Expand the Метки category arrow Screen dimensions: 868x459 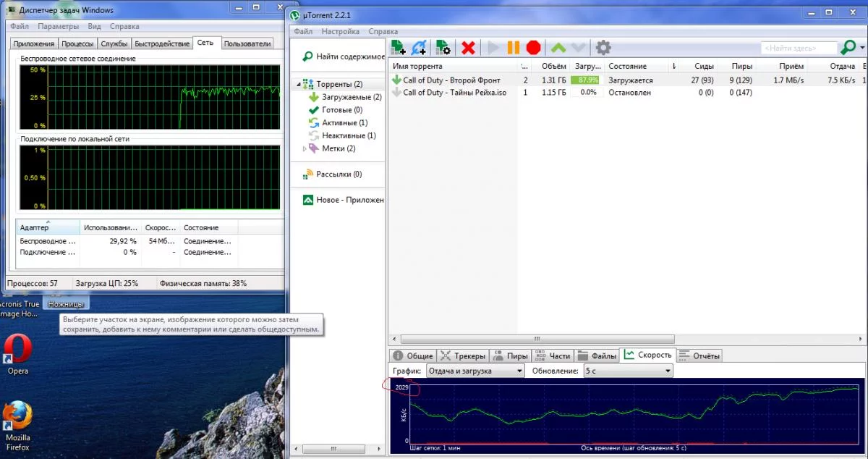click(x=305, y=148)
